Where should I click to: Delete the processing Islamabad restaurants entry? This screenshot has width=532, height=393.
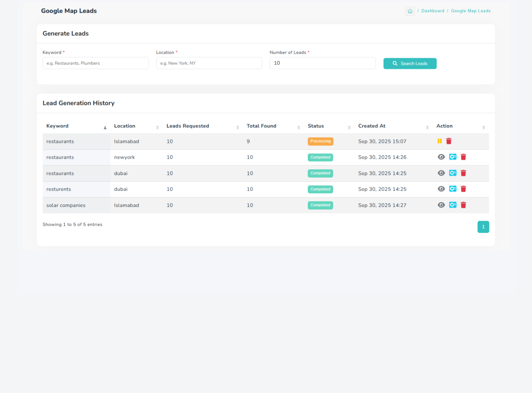pyautogui.click(x=449, y=141)
